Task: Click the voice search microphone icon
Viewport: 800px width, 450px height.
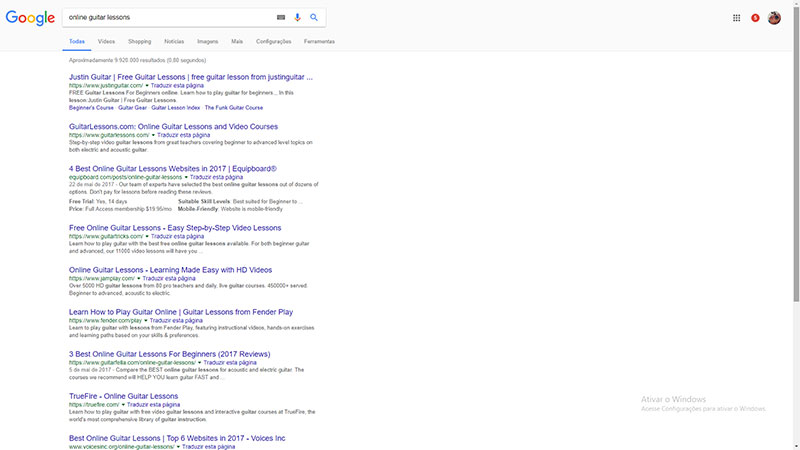Action: (297, 17)
